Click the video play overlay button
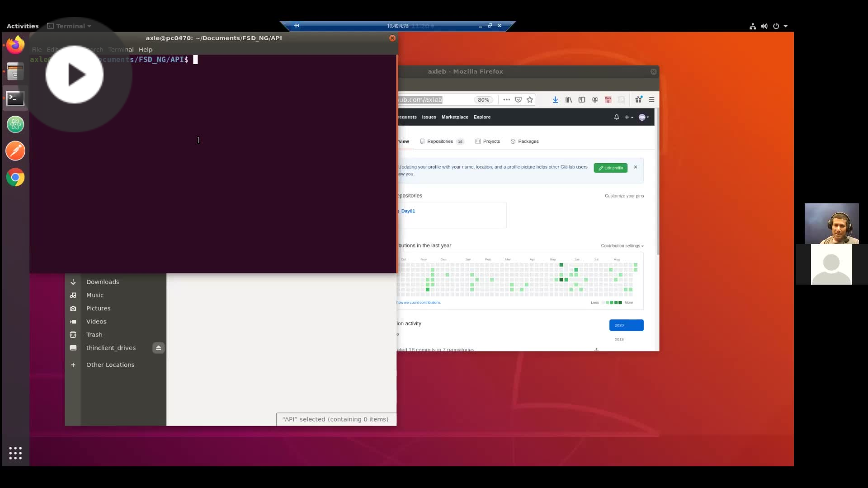The width and height of the screenshot is (868, 488). pyautogui.click(x=74, y=75)
